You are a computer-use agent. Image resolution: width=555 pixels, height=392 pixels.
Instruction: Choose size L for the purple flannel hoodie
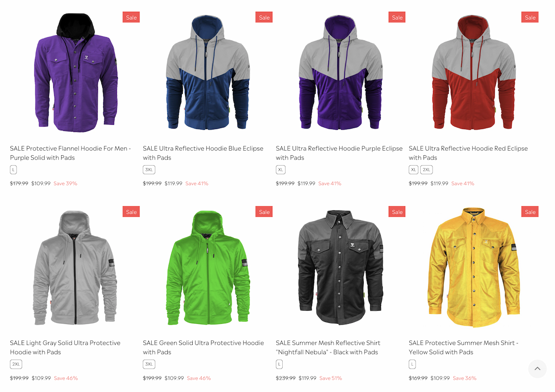(x=13, y=170)
